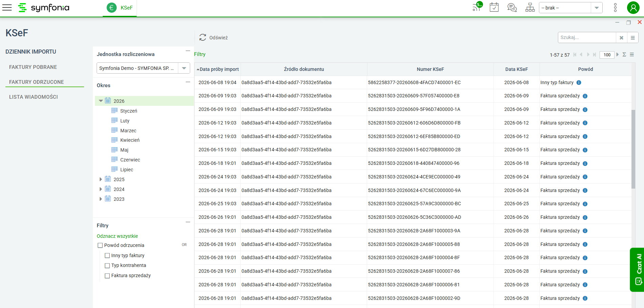Open the chat messages icon
This screenshot has height=308, width=644.
pyautogui.click(x=512, y=7)
